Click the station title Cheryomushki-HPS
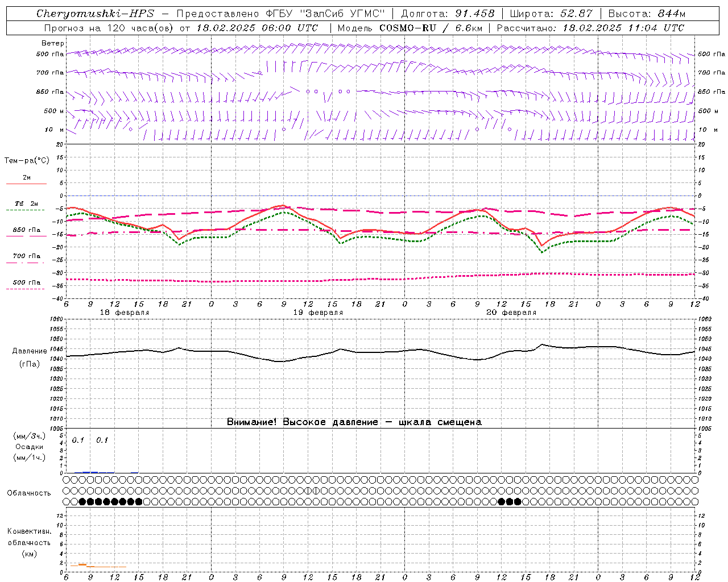This screenshot has width=728, height=582. 95,14
